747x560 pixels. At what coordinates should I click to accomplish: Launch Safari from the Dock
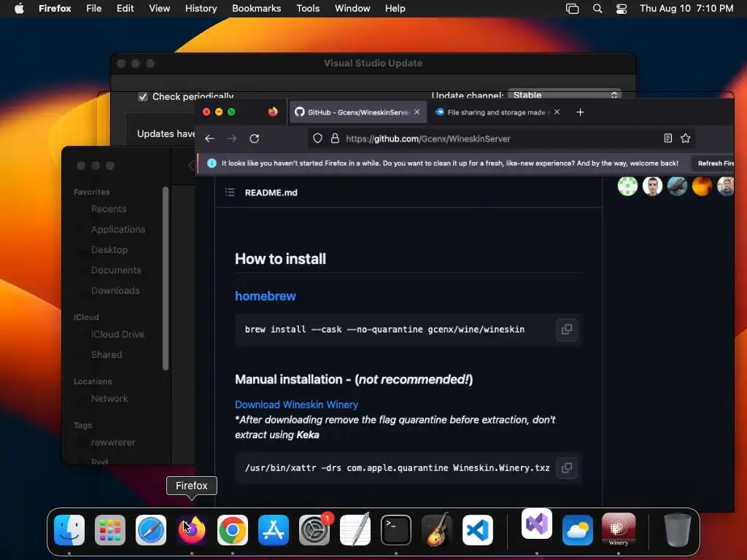(151, 530)
